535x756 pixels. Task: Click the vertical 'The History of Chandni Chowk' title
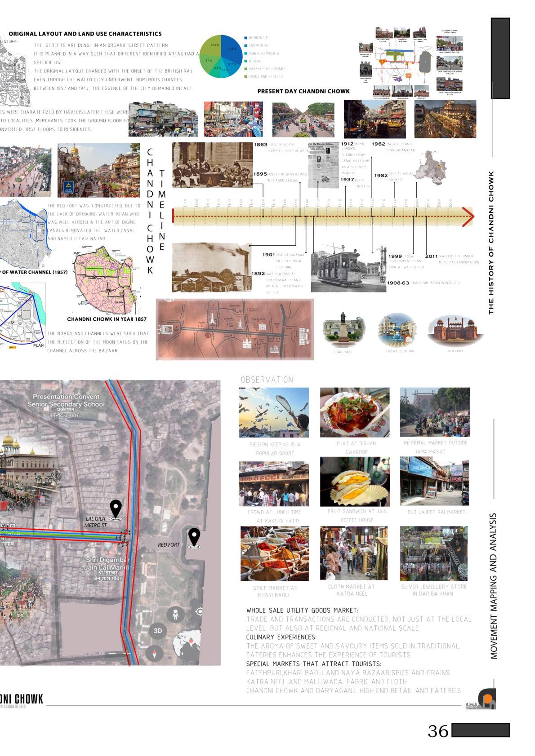pyautogui.click(x=491, y=243)
